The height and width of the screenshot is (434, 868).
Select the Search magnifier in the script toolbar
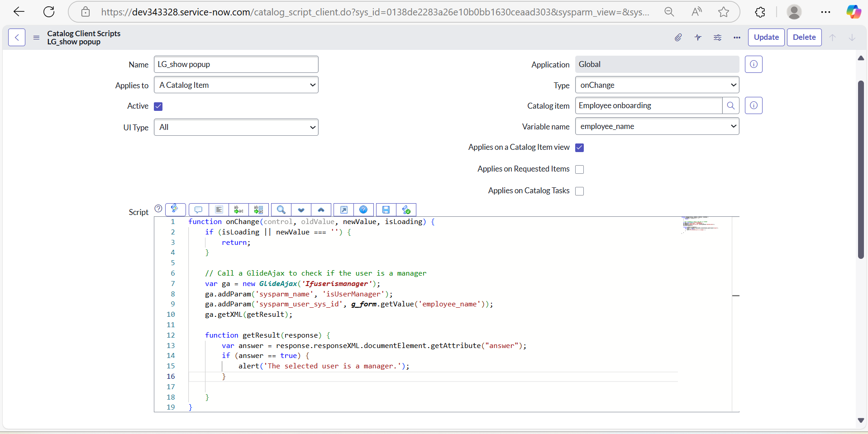281,210
